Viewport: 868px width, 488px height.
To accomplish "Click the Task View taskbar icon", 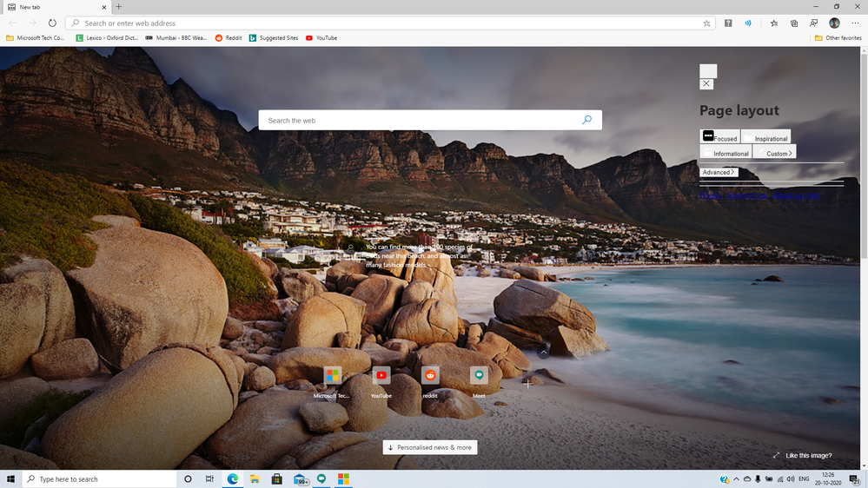I will pyautogui.click(x=209, y=479).
